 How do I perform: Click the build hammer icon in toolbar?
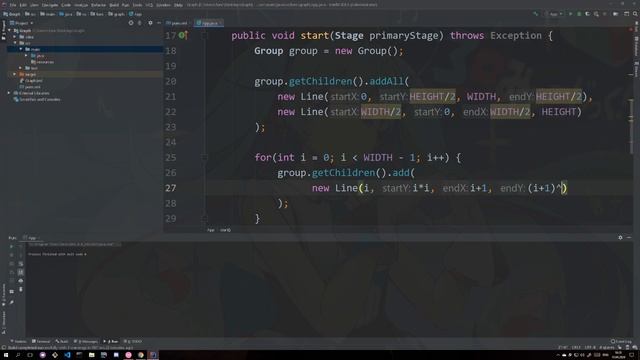[x=536, y=14]
